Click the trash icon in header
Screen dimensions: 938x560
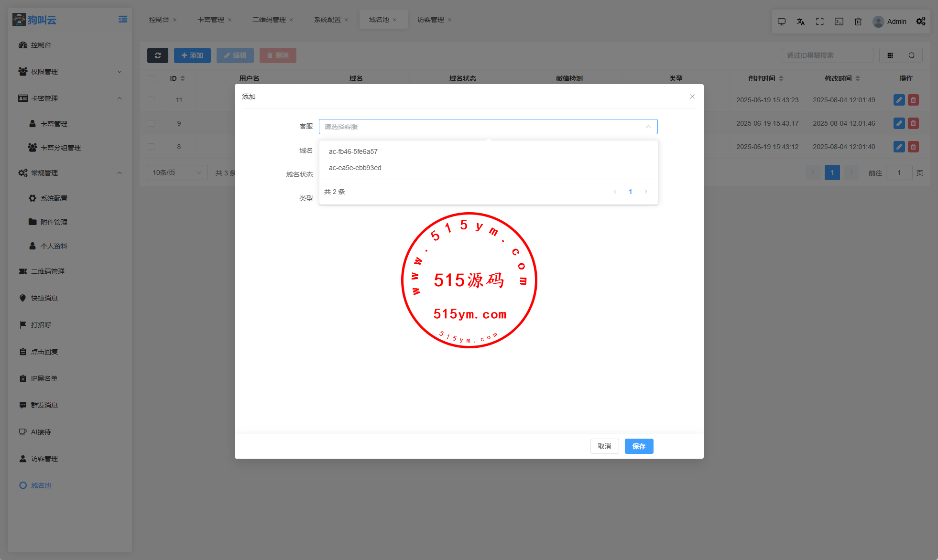tap(858, 22)
